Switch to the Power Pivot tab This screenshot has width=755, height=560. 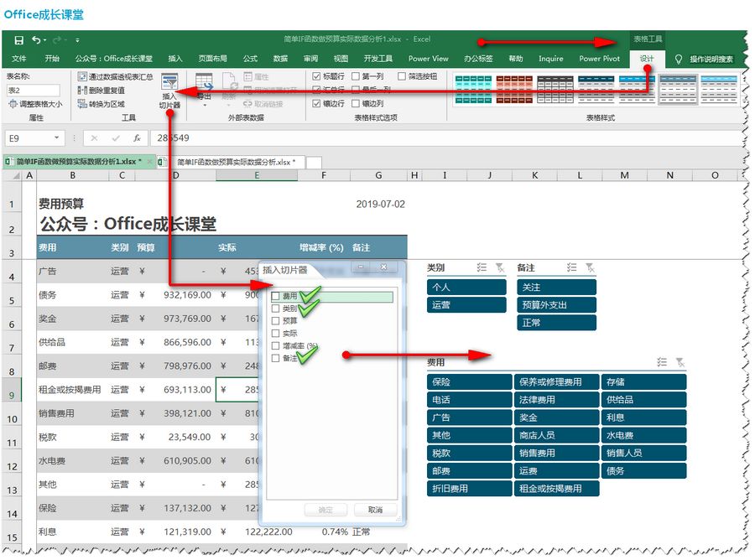(600, 59)
